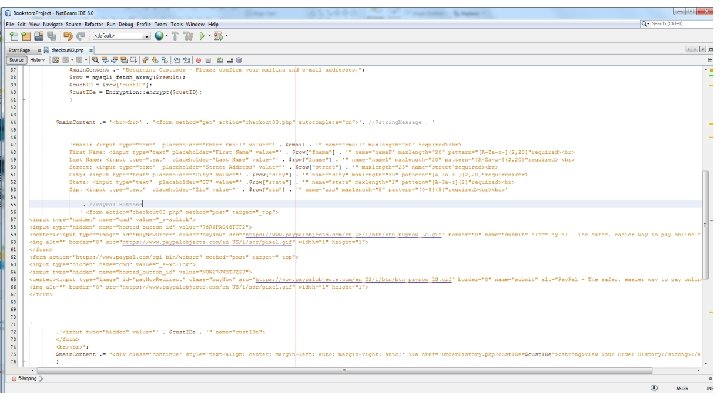Collapse the code fold marker beside line 41
720x405 pixels.
pos(24,99)
